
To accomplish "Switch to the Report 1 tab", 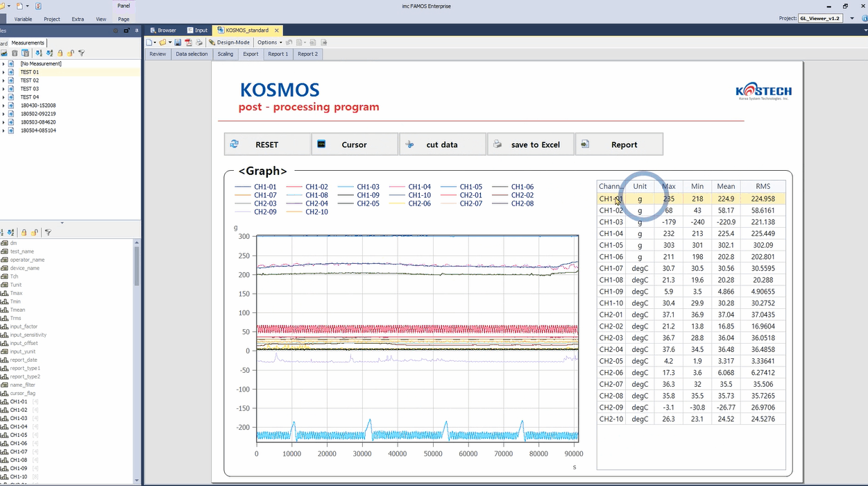I will (278, 53).
